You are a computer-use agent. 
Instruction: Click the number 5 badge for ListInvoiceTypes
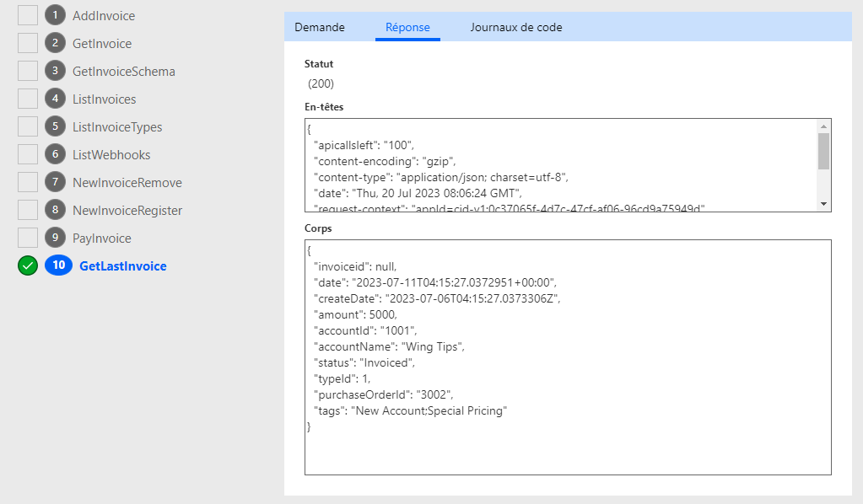point(56,126)
